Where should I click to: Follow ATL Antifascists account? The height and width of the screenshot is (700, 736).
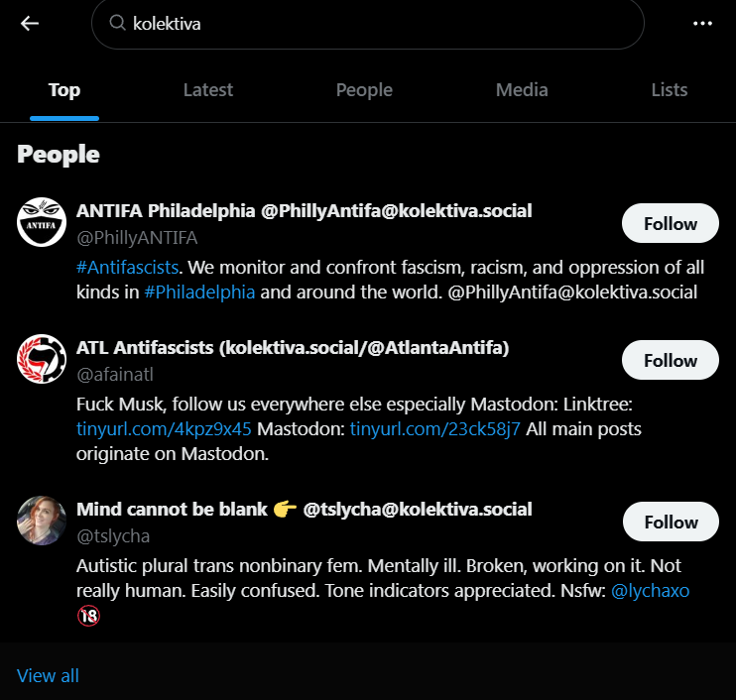[x=671, y=360]
